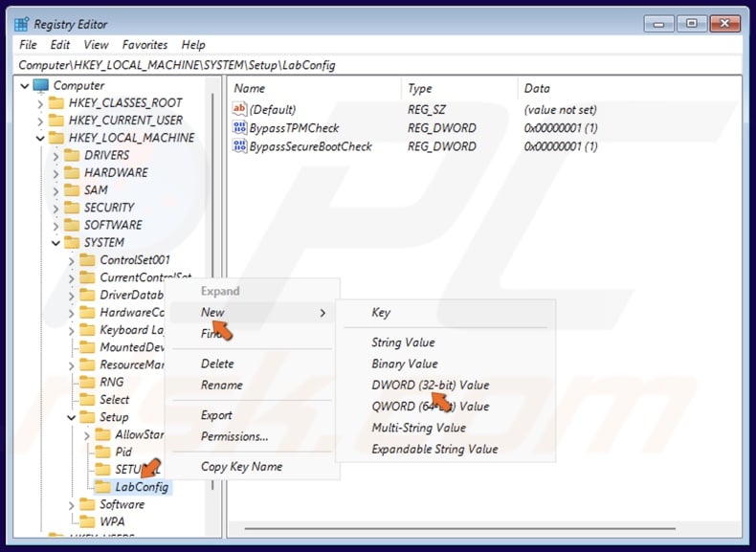This screenshot has height=552, width=756.
Task: Click the SAM folder icon
Action: pyautogui.click(x=72, y=190)
